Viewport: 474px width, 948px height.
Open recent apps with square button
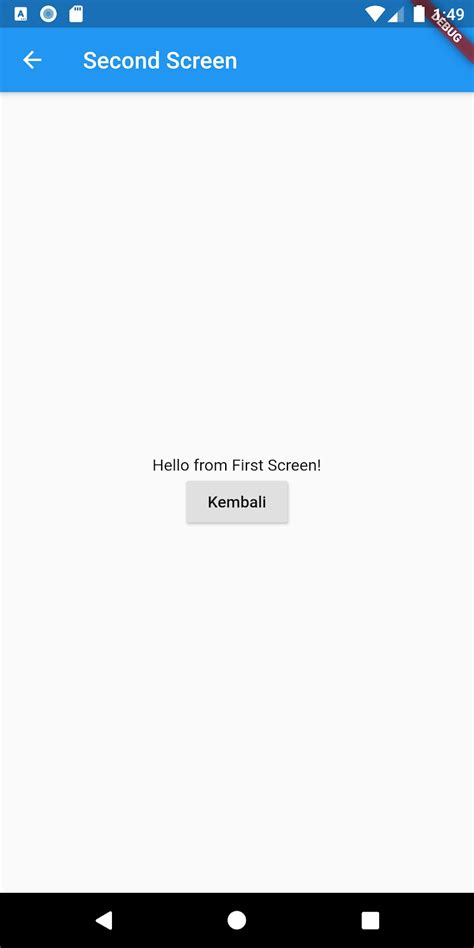tap(370, 920)
